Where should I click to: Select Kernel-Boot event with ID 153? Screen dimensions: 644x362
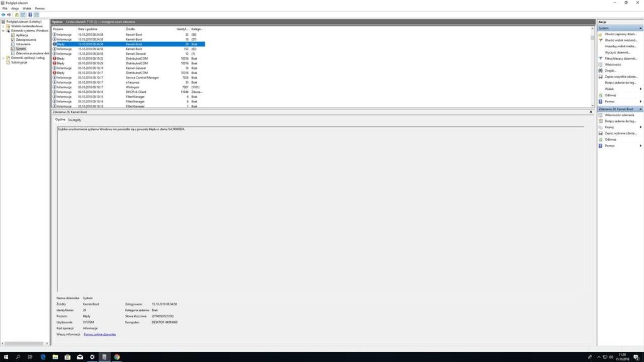(x=128, y=49)
